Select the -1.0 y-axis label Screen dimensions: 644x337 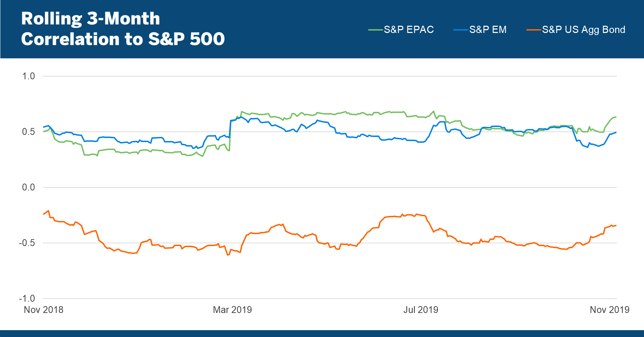click(x=27, y=299)
